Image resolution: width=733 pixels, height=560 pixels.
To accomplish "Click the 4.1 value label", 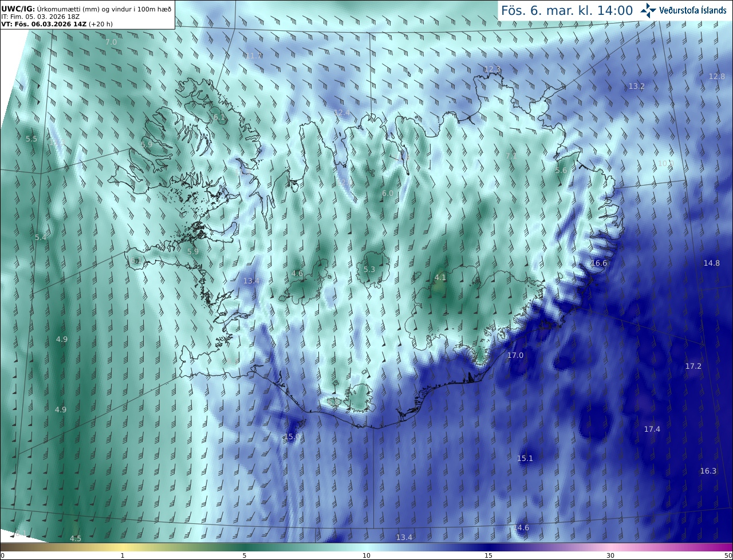I will (x=440, y=278).
